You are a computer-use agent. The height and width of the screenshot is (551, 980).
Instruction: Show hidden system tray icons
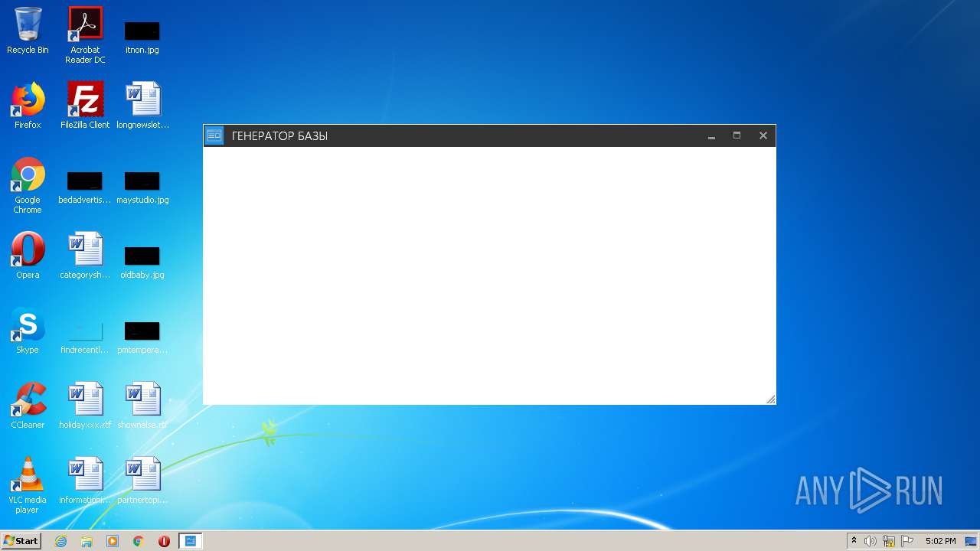(854, 541)
